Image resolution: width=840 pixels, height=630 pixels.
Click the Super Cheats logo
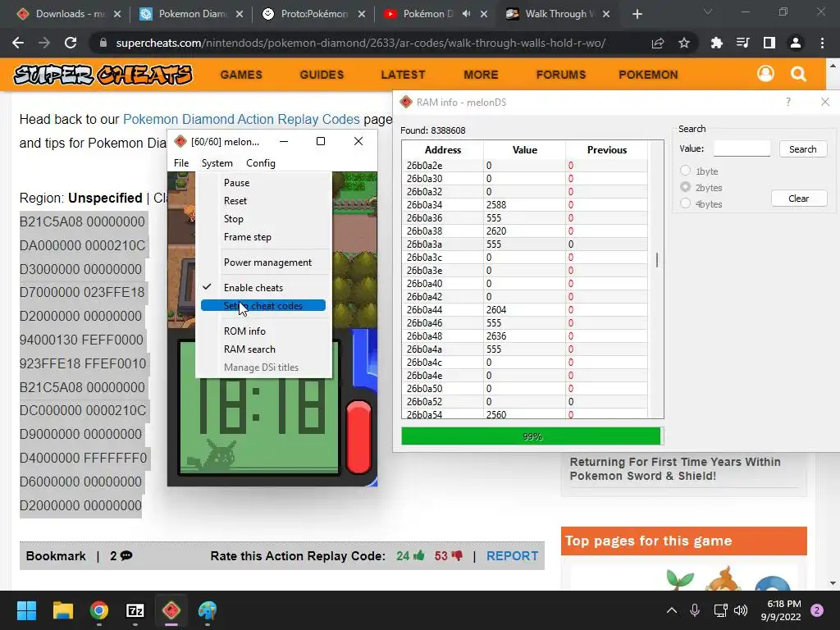point(103,75)
